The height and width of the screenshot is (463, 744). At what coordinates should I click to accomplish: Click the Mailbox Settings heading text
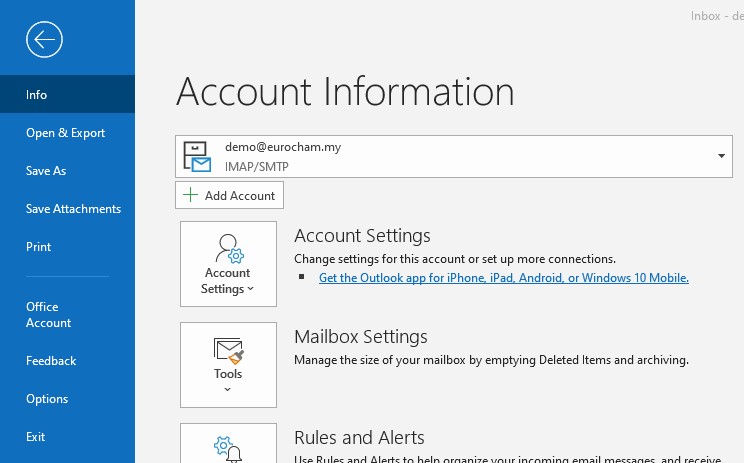361,337
